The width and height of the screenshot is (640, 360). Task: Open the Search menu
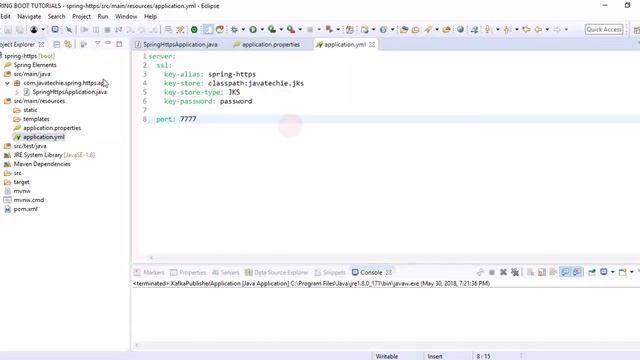point(56,16)
